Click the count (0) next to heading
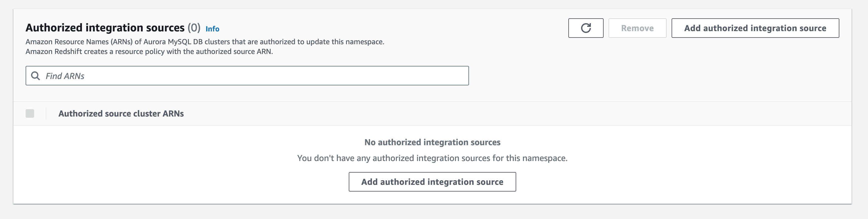This screenshot has width=868, height=219. (194, 28)
